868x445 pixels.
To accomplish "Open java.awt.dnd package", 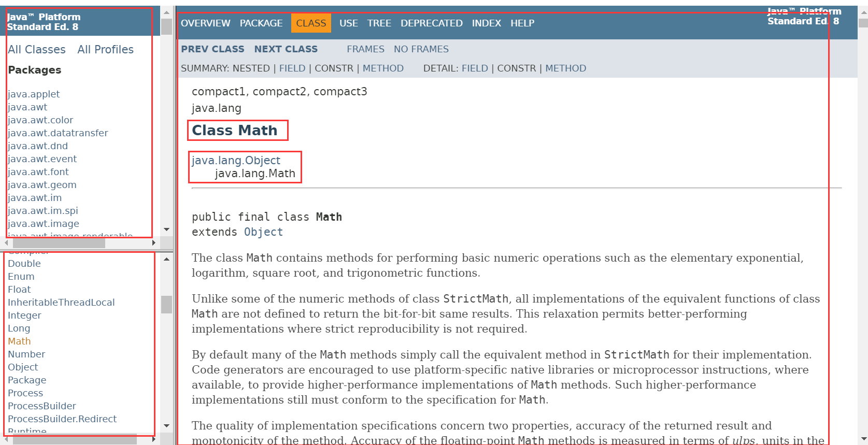I will [x=38, y=146].
